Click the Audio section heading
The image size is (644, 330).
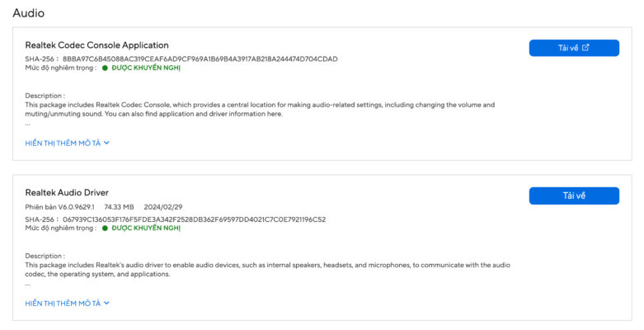pyautogui.click(x=28, y=13)
